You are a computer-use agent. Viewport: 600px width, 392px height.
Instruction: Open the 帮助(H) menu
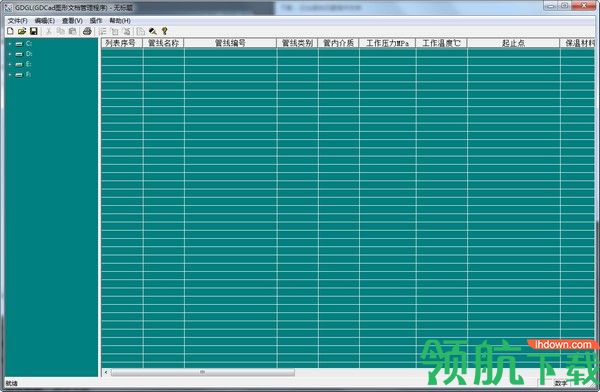click(120, 21)
